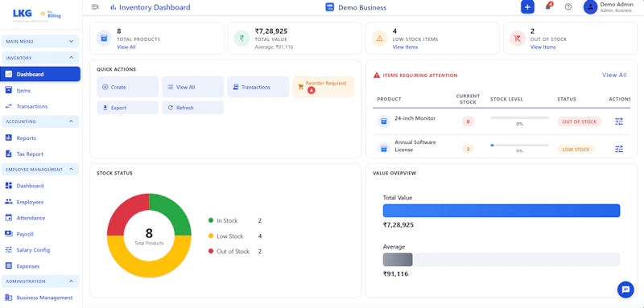Click the 24-inch Monitor product icon

(384, 121)
